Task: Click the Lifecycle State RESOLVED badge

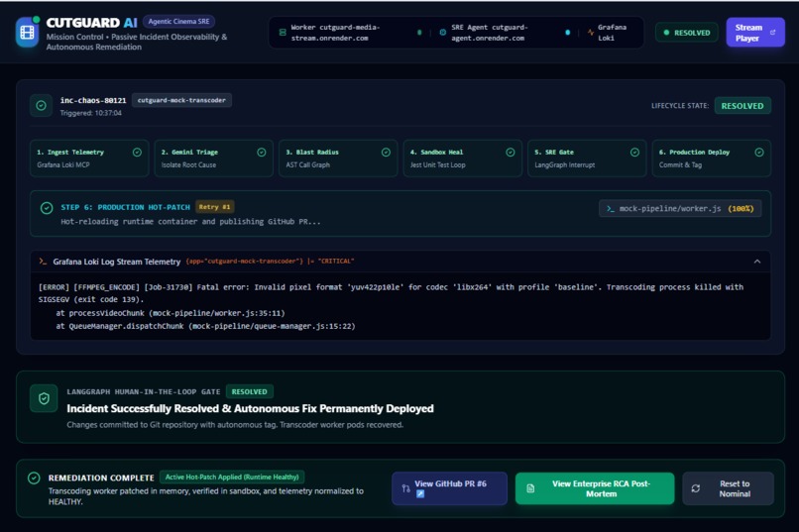Action: (x=742, y=106)
